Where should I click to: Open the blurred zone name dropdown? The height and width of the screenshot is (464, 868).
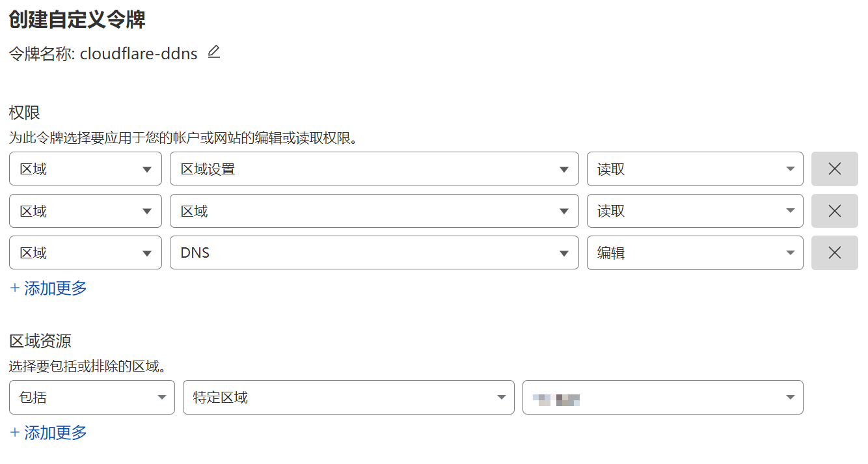(x=662, y=397)
